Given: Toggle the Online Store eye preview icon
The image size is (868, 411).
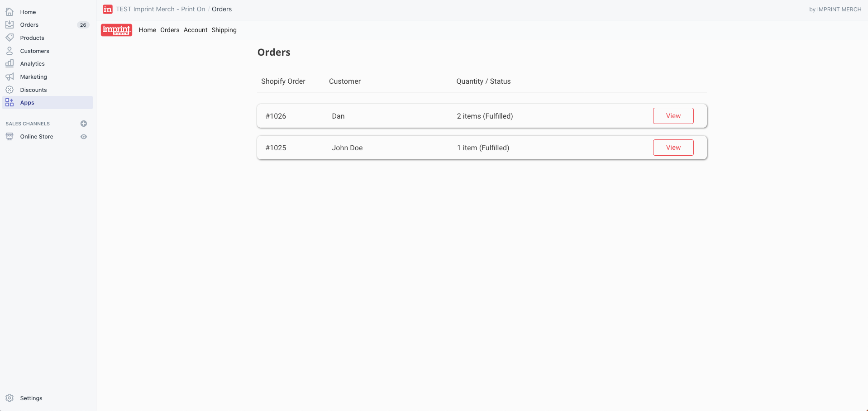Looking at the screenshot, I should [84, 137].
